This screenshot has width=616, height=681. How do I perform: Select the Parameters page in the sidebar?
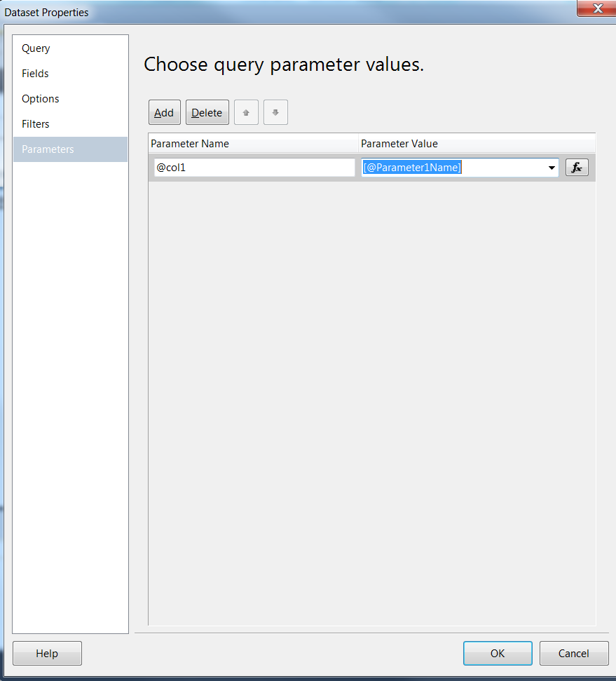tap(48, 149)
